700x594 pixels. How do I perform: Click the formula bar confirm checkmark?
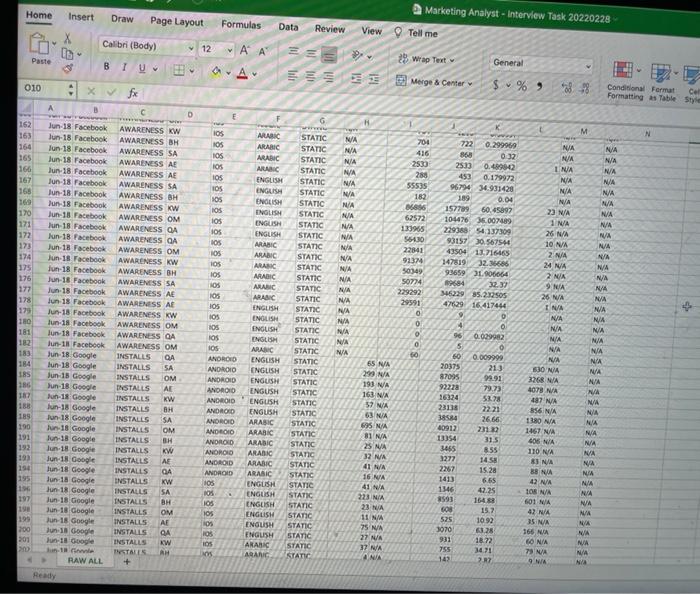click(x=111, y=92)
